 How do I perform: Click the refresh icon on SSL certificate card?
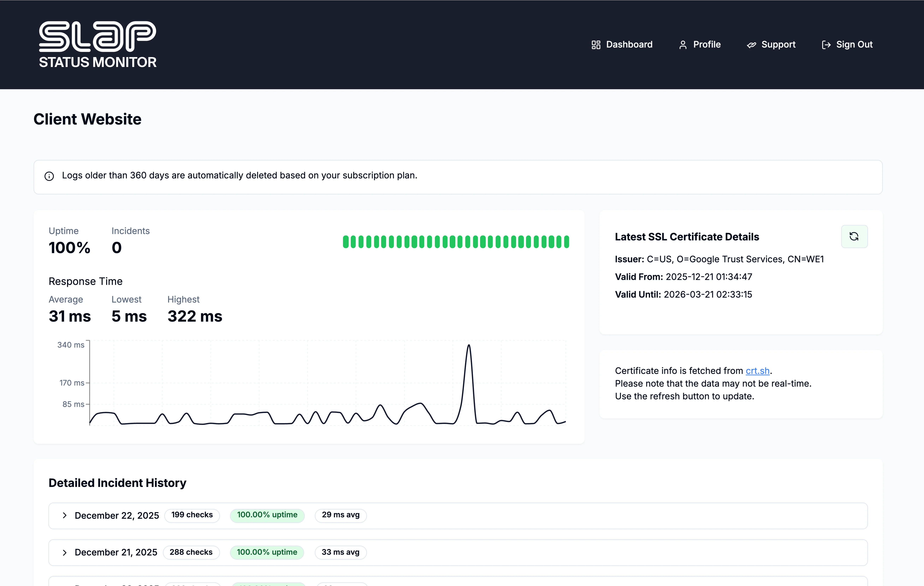pos(855,236)
